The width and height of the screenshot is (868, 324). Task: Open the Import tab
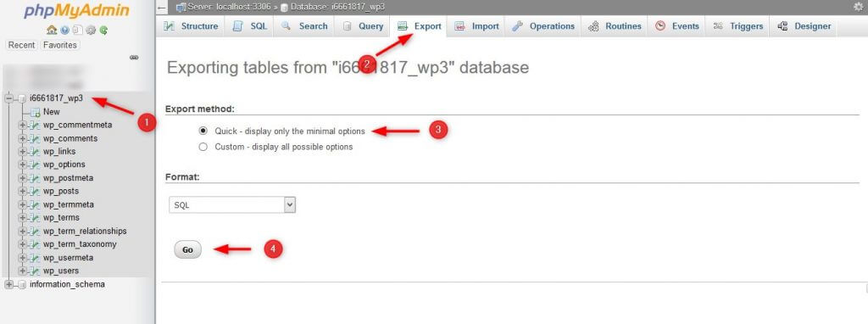tap(476, 26)
